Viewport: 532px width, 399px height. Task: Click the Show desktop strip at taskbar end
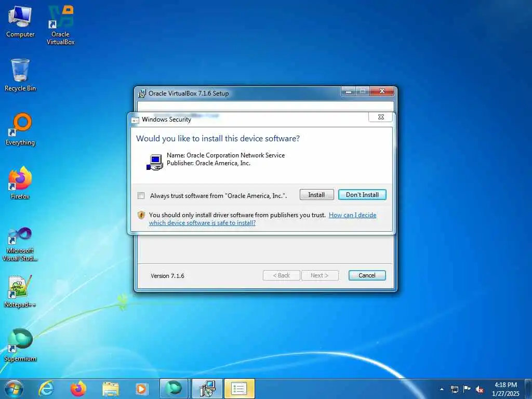[528, 389]
